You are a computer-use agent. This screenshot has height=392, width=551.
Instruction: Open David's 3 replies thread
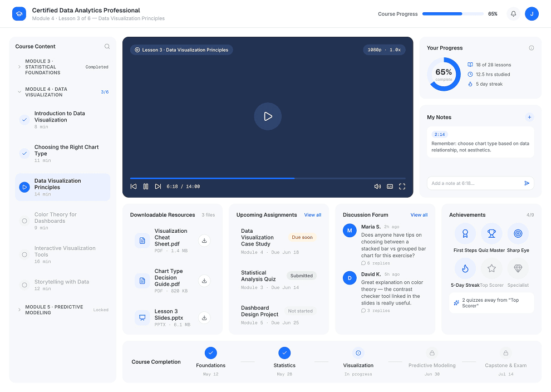[376, 311]
